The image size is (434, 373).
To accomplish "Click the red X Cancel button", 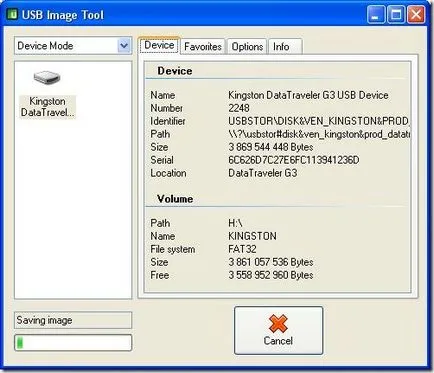I will pos(278,331).
